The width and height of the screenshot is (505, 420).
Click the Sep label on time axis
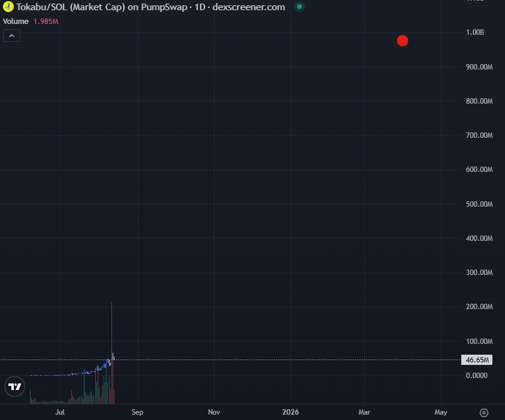[x=138, y=412]
